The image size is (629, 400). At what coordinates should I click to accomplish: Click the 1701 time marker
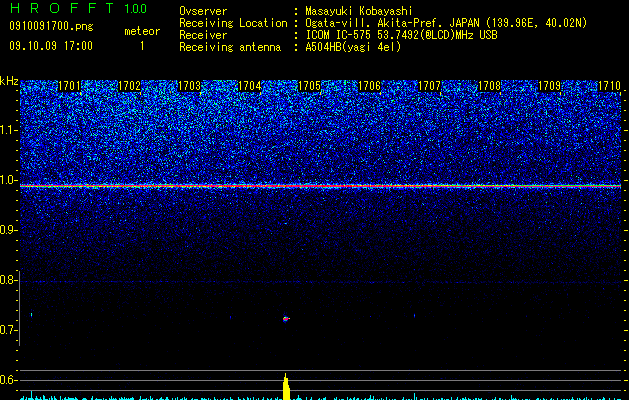[69, 86]
